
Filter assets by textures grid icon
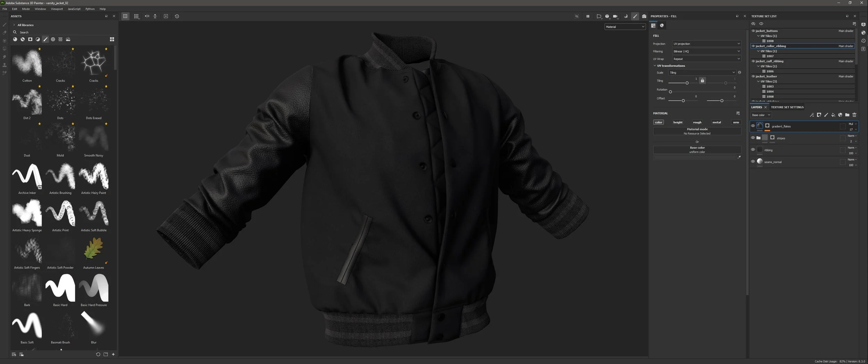tap(60, 39)
